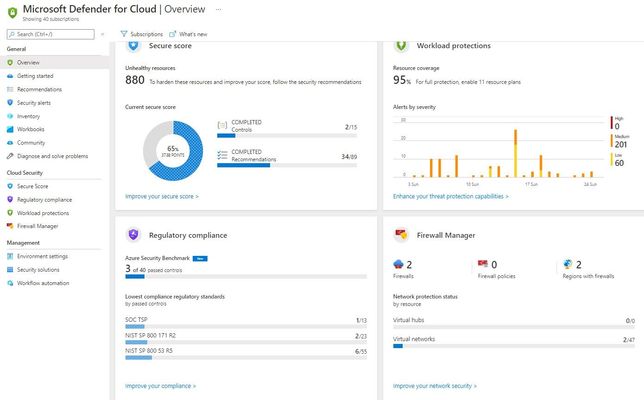This screenshot has width=644, height=400.
Task: Go to Regulatory compliance in sidebar
Action: pyautogui.click(x=44, y=200)
